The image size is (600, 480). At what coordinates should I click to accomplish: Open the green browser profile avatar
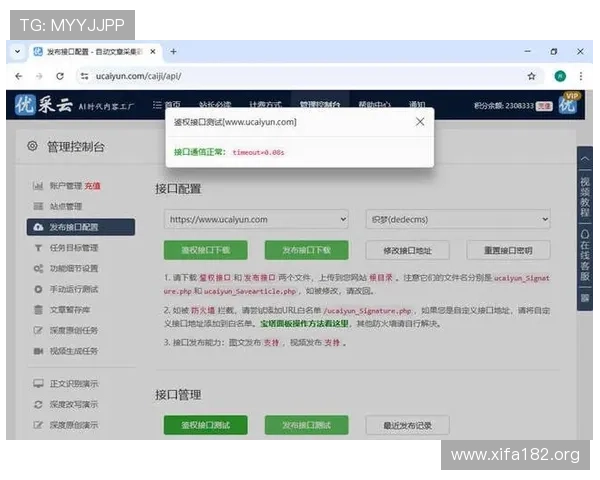(560, 76)
